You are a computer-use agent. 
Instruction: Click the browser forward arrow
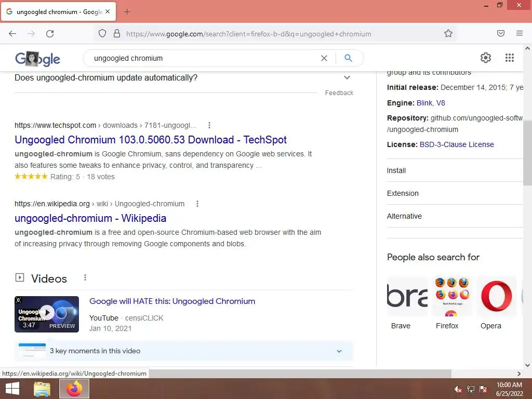[31, 34]
